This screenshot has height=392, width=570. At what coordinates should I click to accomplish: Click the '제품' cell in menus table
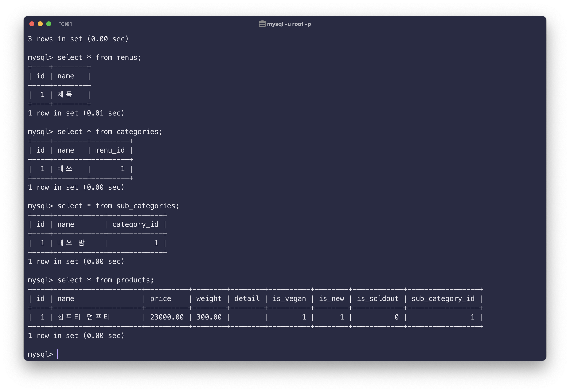pos(65,95)
